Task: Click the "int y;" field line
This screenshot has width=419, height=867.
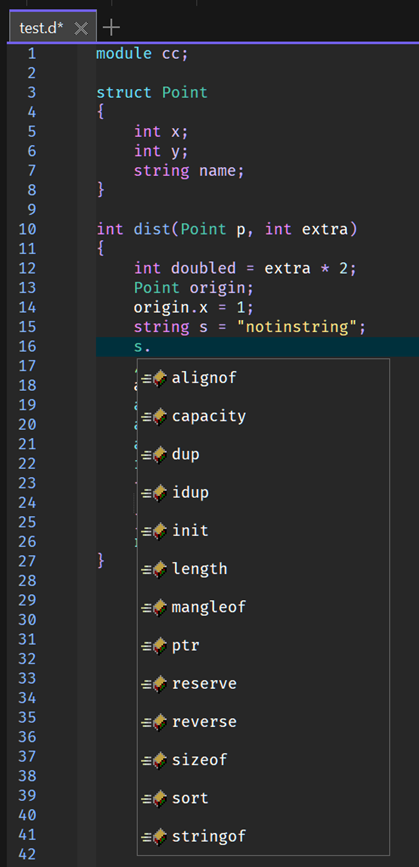Action: pos(161,151)
